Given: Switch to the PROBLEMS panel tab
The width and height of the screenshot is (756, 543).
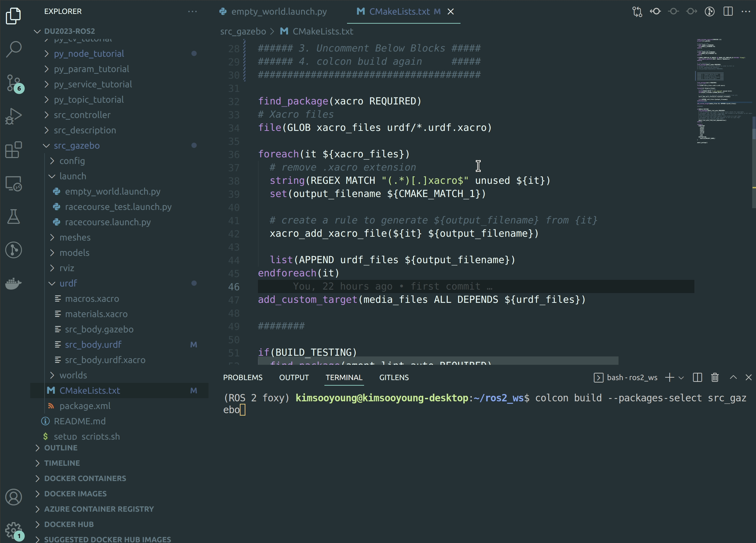Looking at the screenshot, I should [x=243, y=377].
